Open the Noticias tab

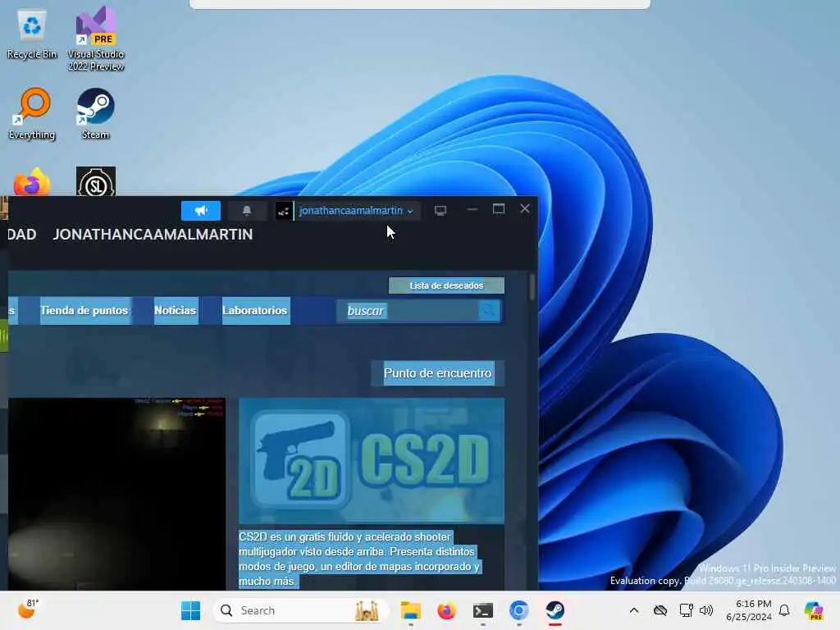coord(176,311)
